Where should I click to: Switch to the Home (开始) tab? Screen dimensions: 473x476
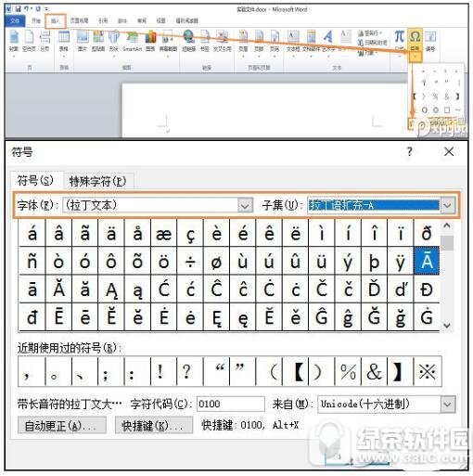tap(36, 20)
